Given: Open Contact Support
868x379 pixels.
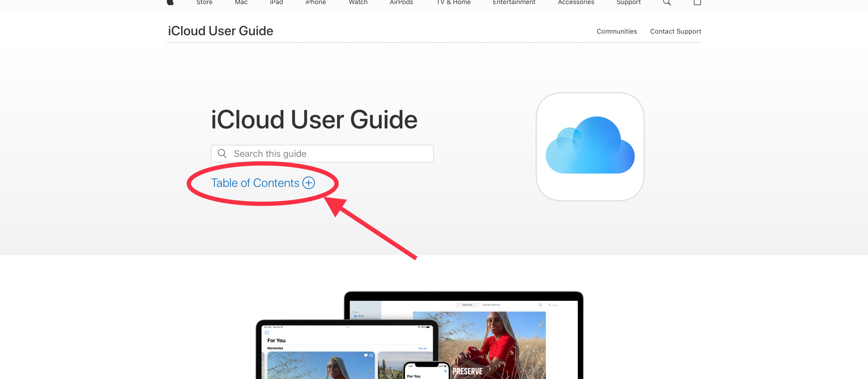Looking at the screenshot, I should click(675, 31).
